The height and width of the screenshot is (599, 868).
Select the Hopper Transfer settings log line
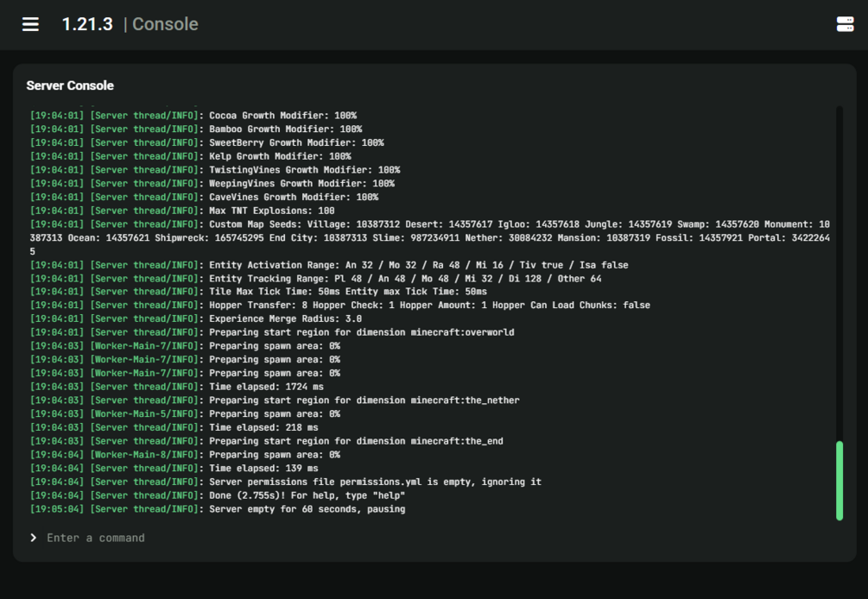(x=429, y=305)
